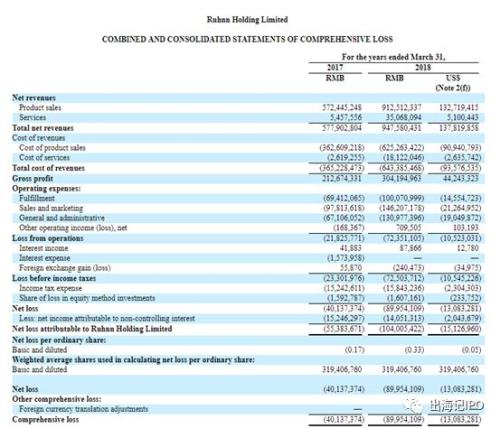Select the "Sales and marketing" row label
This screenshot has height=428, width=500.
coord(51,208)
